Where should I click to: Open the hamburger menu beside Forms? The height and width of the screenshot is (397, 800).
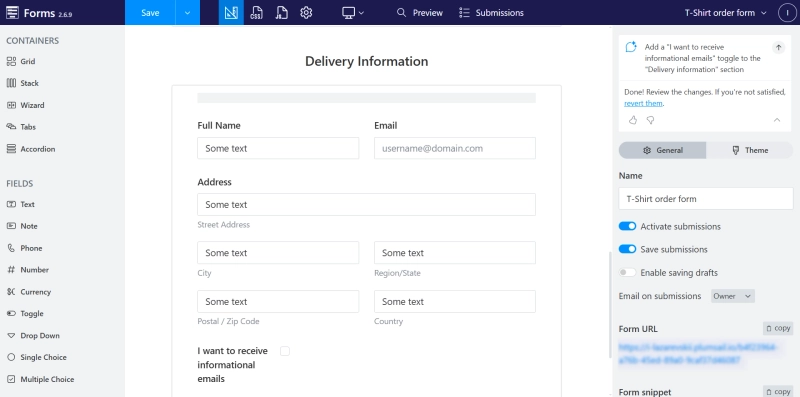point(12,13)
